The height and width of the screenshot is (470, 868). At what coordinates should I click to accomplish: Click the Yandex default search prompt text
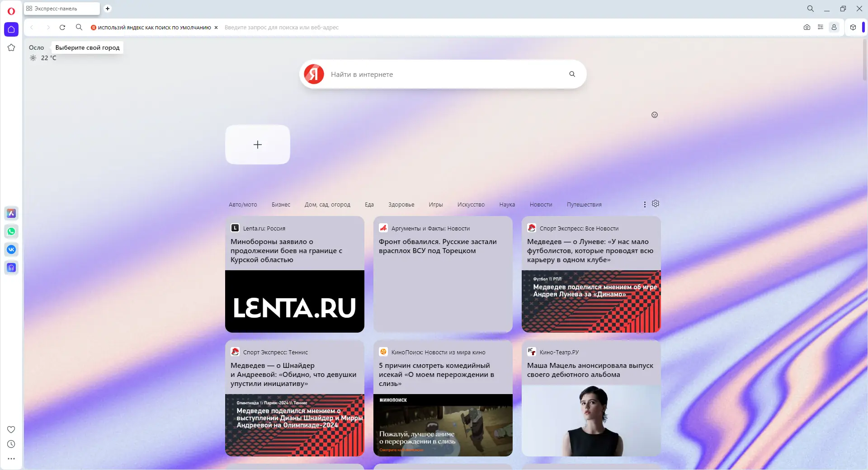click(x=155, y=28)
